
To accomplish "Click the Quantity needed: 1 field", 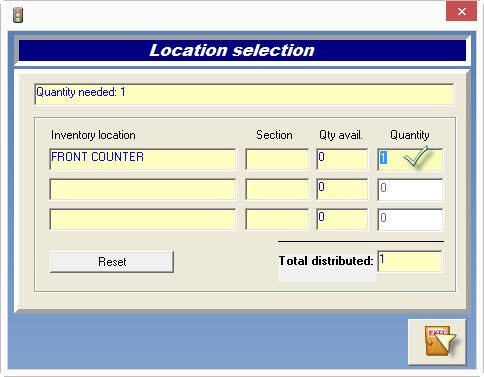I will click(244, 94).
